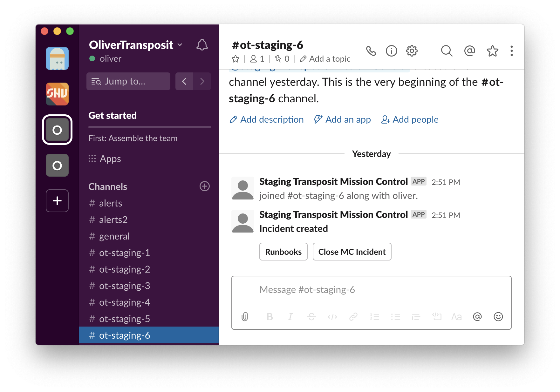This screenshot has height=392, width=560.
Task: Toggle bold formatting
Action: click(270, 317)
